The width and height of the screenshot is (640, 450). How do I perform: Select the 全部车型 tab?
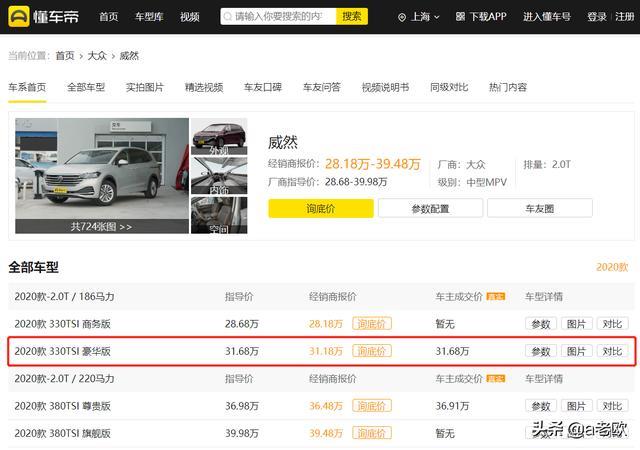(x=86, y=87)
